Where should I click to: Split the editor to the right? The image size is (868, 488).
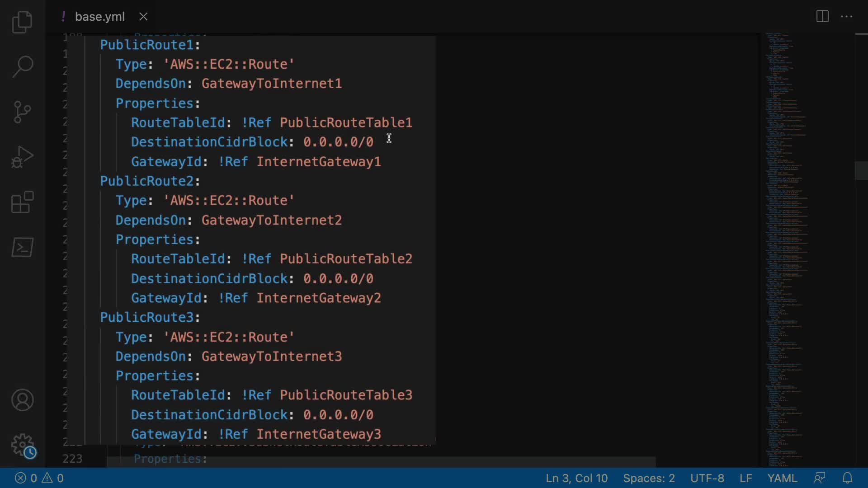[822, 17]
